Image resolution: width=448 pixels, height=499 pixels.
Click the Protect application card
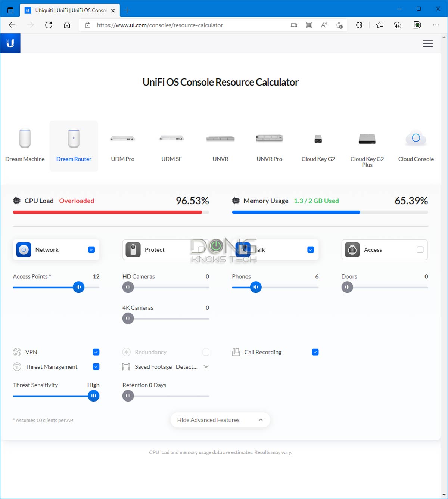coord(166,250)
